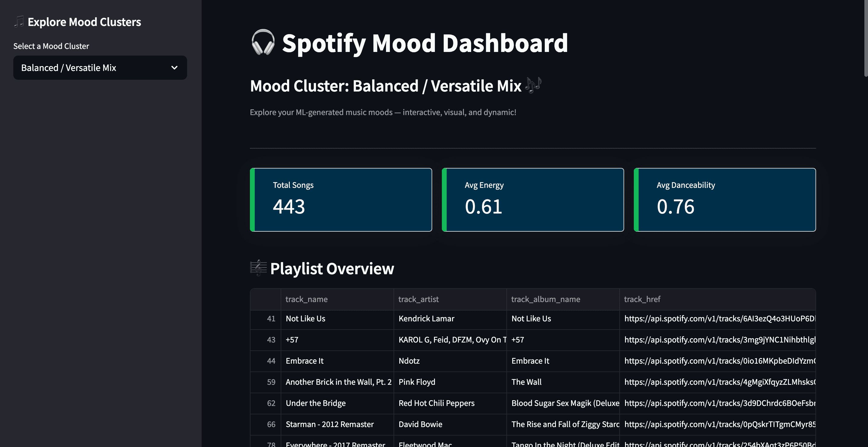Click the "Explore Mood Clusters" sidebar heading
868x447 pixels.
(x=84, y=22)
